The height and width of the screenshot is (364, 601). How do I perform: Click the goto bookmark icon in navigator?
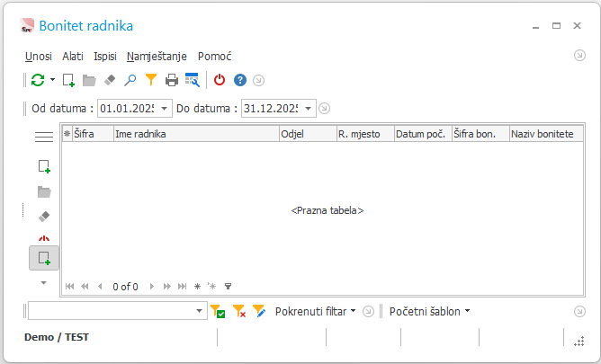click(x=212, y=287)
